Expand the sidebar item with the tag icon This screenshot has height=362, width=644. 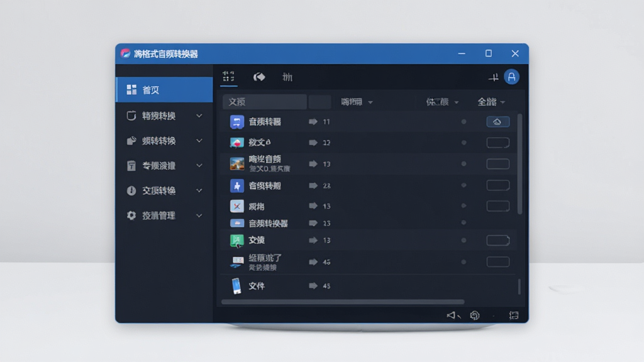pos(199,141)
